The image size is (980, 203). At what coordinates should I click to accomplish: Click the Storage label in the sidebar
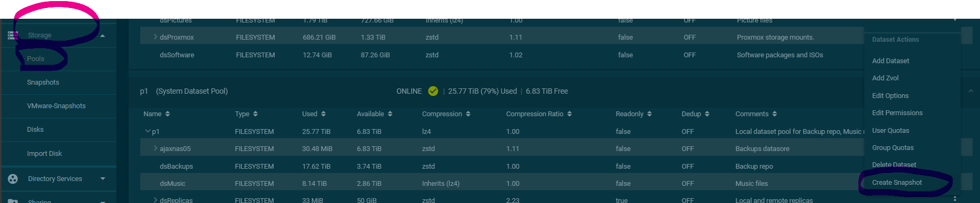(x=40, y=35)
